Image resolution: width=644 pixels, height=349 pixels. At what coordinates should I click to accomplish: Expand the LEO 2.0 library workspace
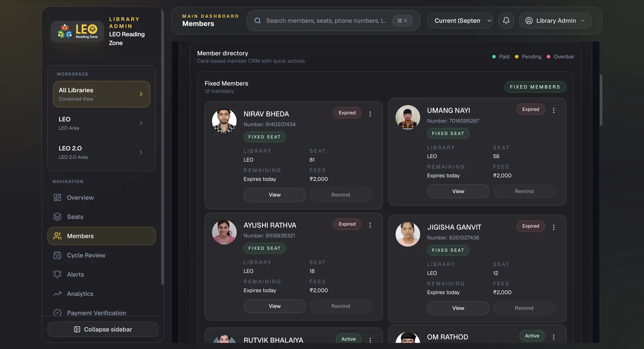tap(101, 152)
